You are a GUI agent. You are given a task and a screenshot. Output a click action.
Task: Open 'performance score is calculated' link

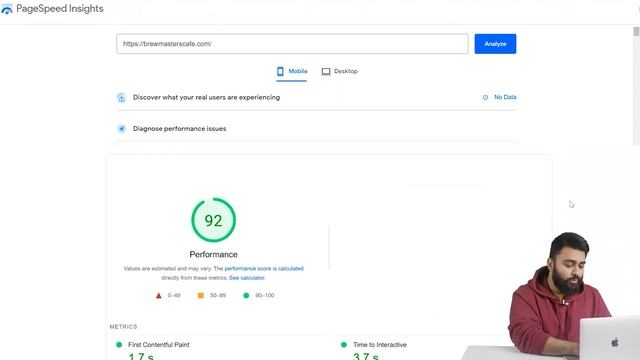[264, 269]
